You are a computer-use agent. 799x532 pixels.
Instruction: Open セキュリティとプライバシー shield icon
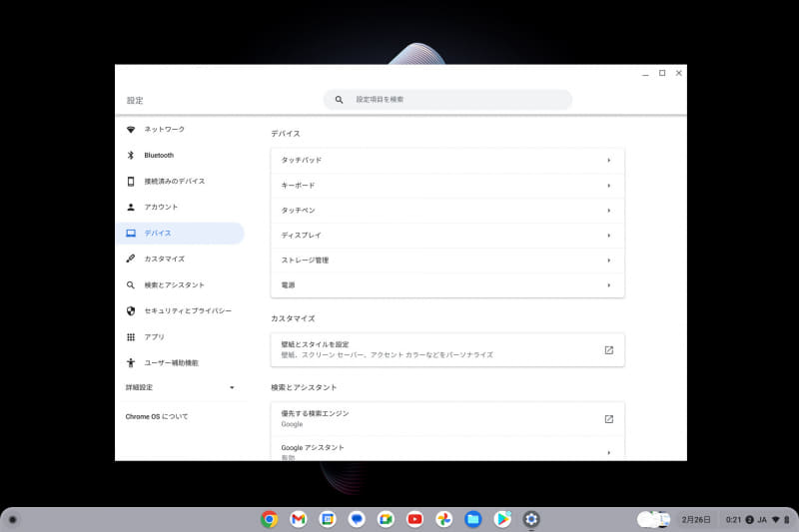(131, 310)
